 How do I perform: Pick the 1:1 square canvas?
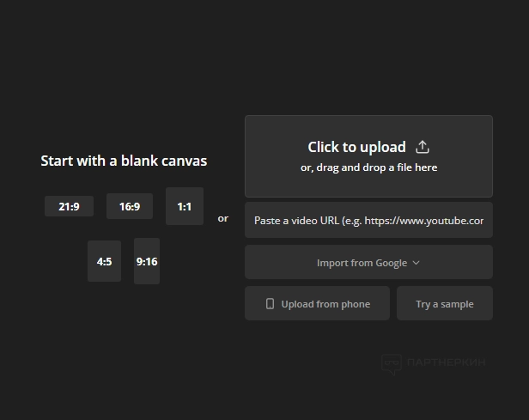[185, 206]
